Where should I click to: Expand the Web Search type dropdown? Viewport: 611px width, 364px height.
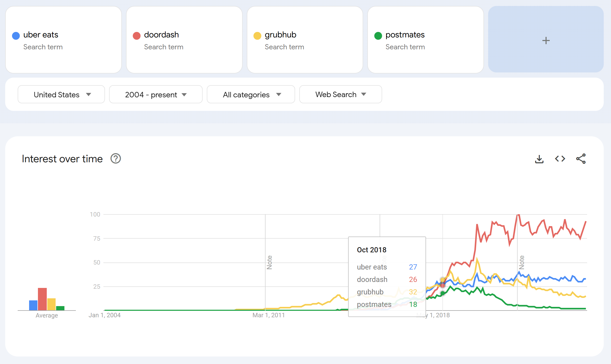pos(340,95)
